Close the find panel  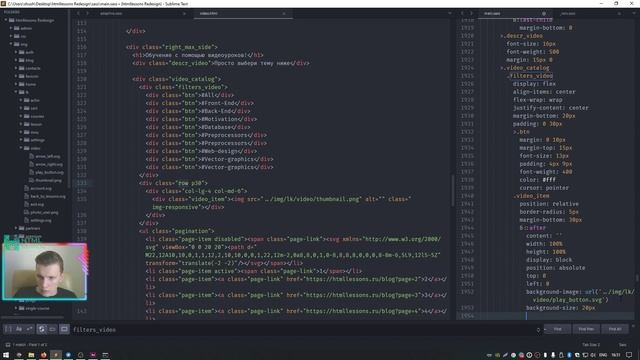click(633, 326)
